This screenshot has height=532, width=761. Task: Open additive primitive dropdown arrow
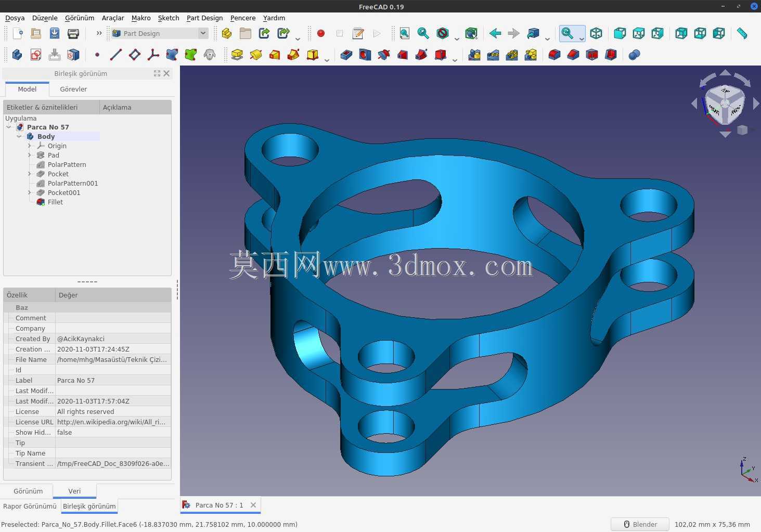tap(327, 59)
